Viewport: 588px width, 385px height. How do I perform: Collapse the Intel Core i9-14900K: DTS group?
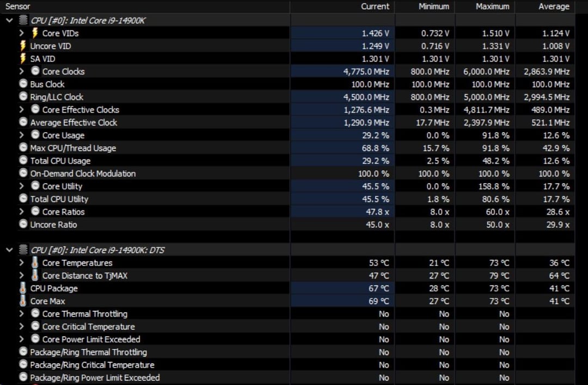pyautogui.click(x=9, y=250)
